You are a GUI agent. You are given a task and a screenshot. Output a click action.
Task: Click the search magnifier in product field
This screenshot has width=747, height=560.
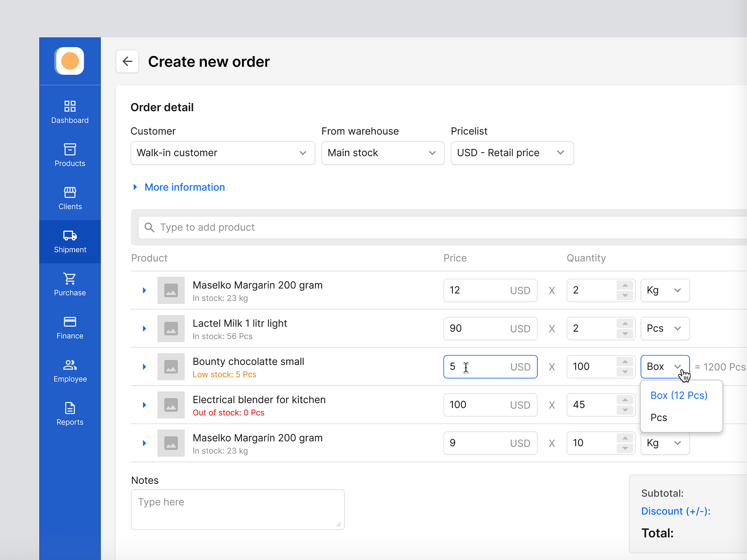pyautogui.click(x=149, y=227)
